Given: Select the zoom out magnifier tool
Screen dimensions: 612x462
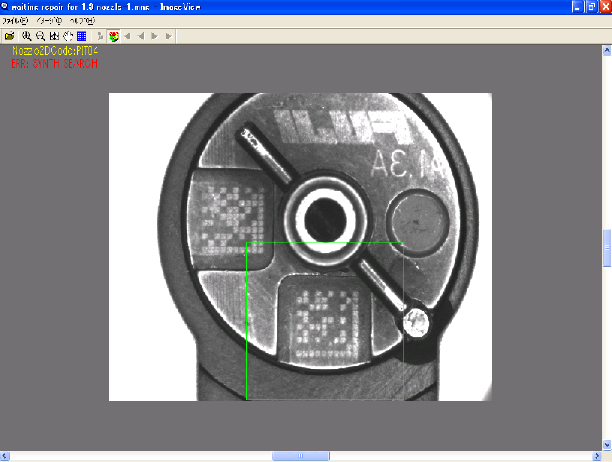Looking at the screenshot, I should tap(38, 36).
